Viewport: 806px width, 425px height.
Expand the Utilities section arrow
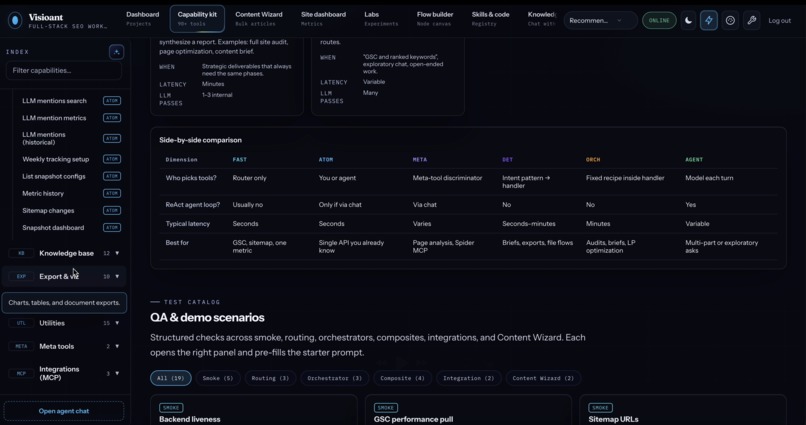(117, 323)
